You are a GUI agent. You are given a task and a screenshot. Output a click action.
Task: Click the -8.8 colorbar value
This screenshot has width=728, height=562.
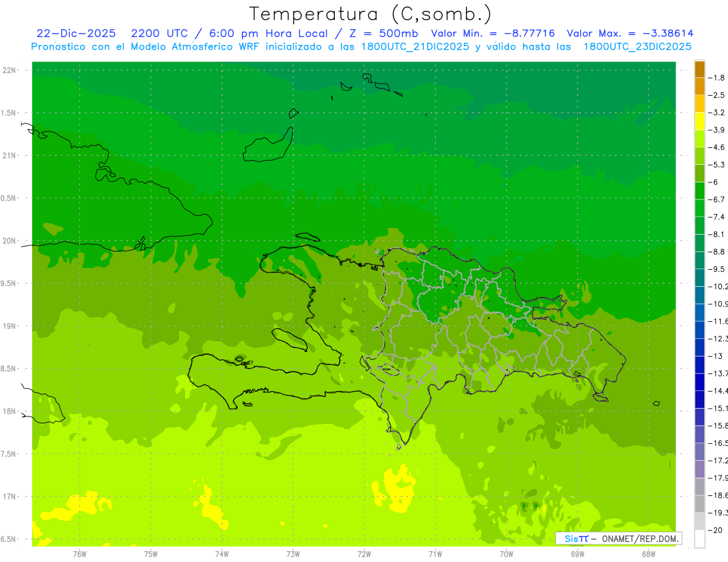[718, 252]
